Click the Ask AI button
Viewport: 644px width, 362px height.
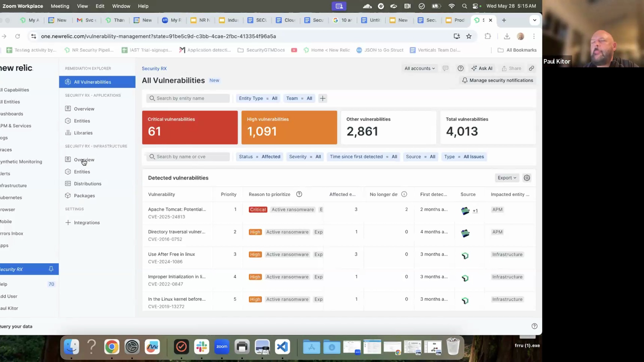pyautogui.click(x=482, y=68)
